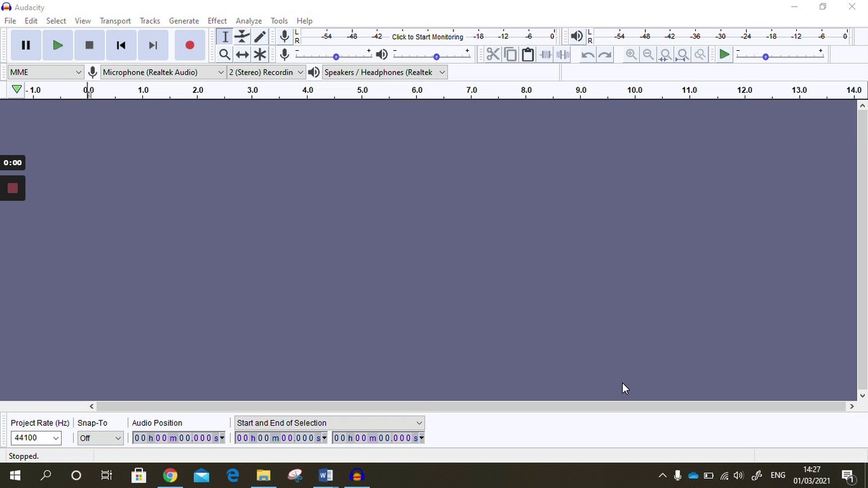Viewport: 868px width, 488px height.
Task: Click the Play-at-Speed green arrow
Action: click(724, 54)
